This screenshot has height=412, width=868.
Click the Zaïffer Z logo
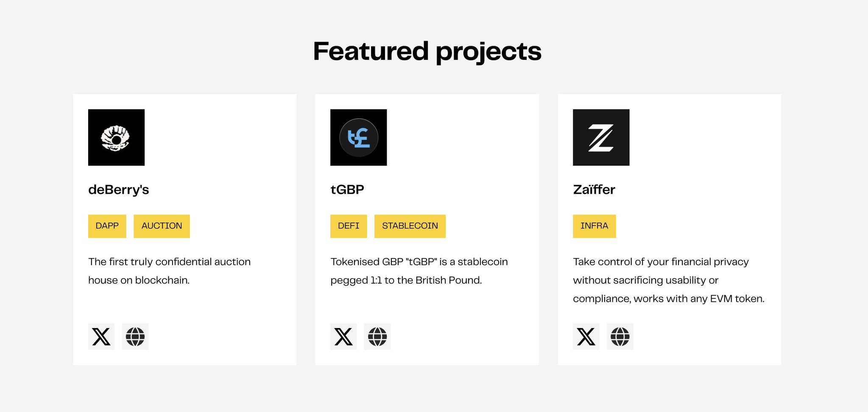tap(601, 137)
